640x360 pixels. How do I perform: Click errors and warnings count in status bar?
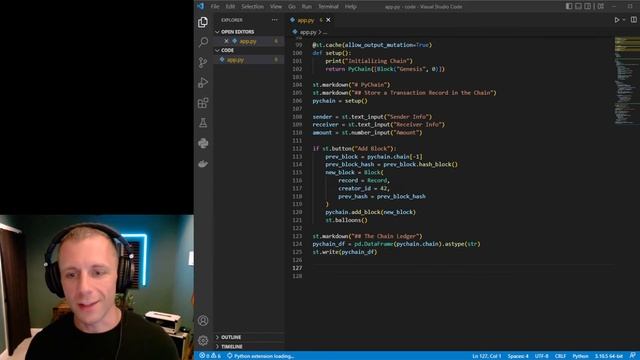(210, 356)
